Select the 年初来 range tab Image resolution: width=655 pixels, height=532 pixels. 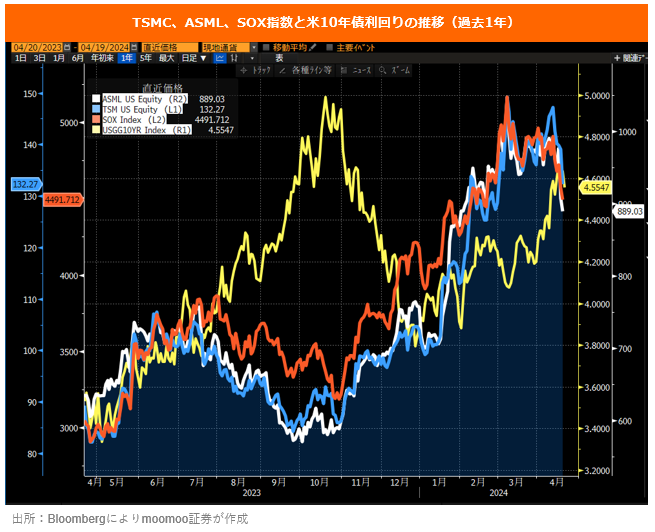102,58
